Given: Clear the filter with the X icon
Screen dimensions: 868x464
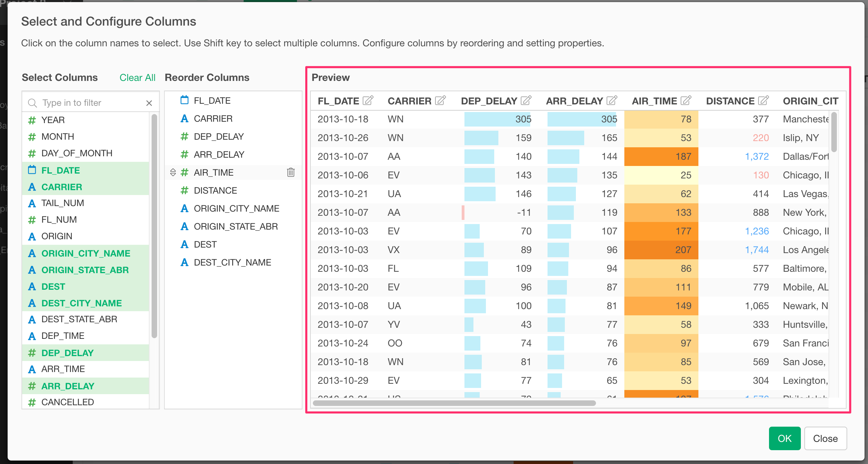Looking at the screenshot, I should pyautogui.click(x=149, y=103).
